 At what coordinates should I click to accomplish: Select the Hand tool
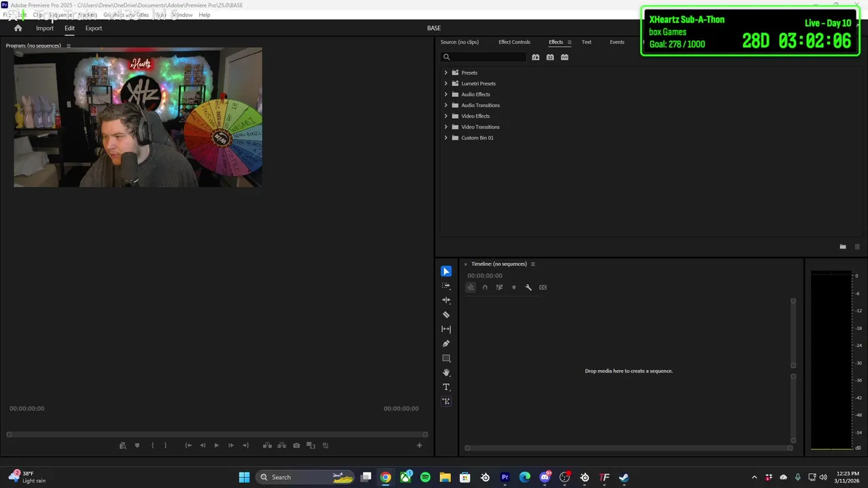446,373
